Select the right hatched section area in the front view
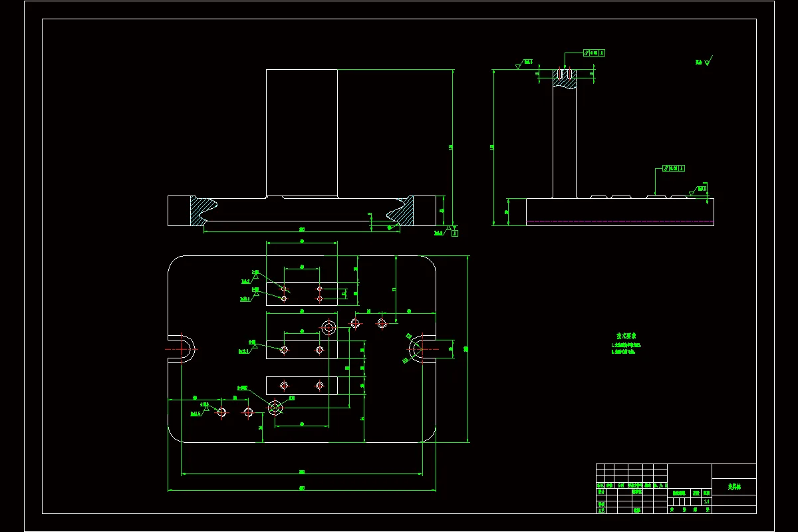798x532 pixels. click(x=404, y=210)
